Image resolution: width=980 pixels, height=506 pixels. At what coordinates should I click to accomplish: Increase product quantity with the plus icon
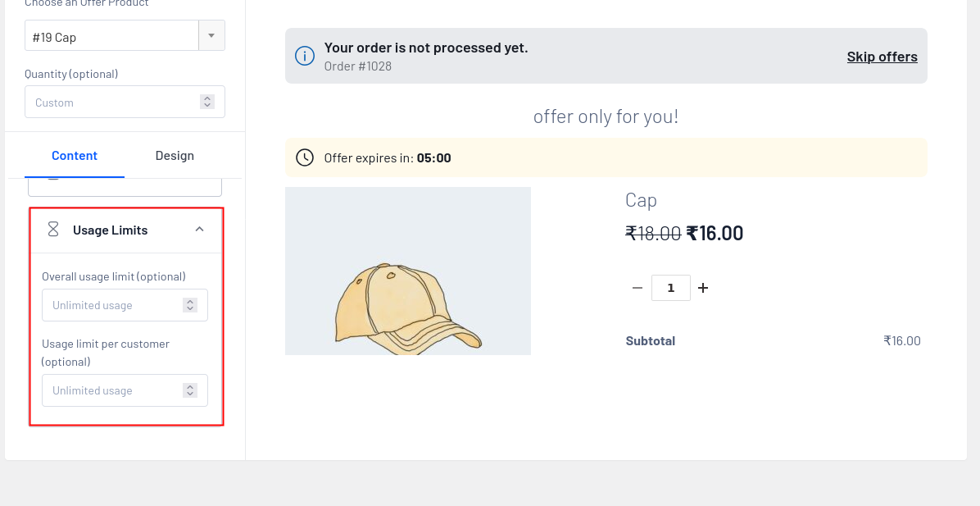tap(702, 288)
